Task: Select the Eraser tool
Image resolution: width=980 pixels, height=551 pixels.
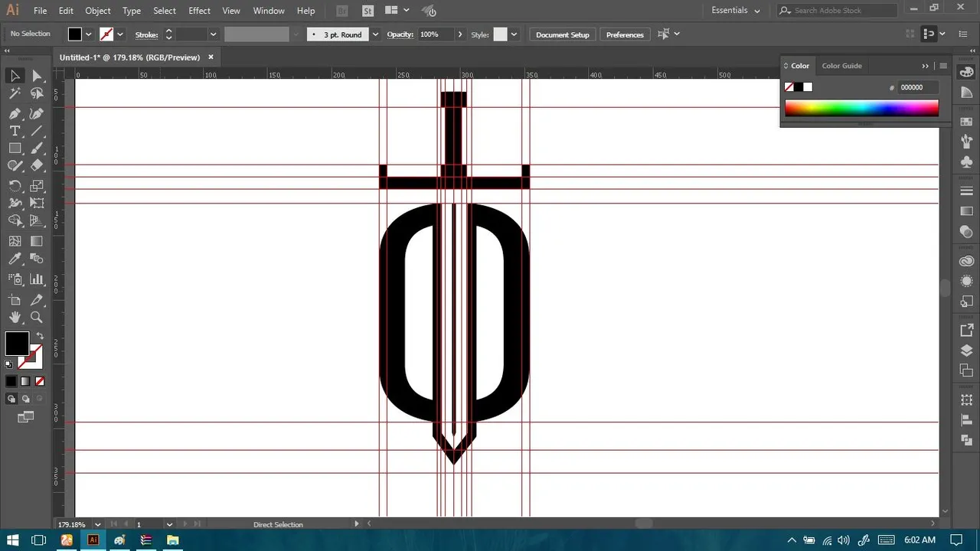Action: point(37,165)
